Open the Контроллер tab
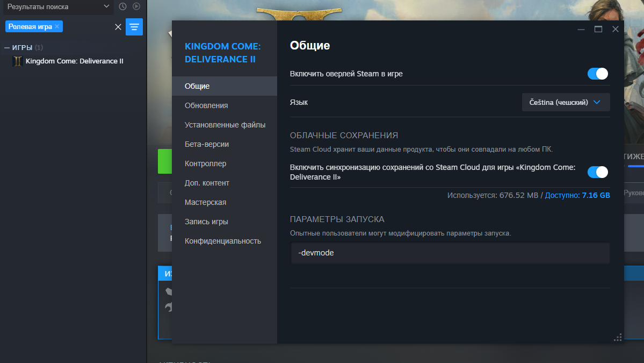This screenshot has height=363, width=644. 225,163
